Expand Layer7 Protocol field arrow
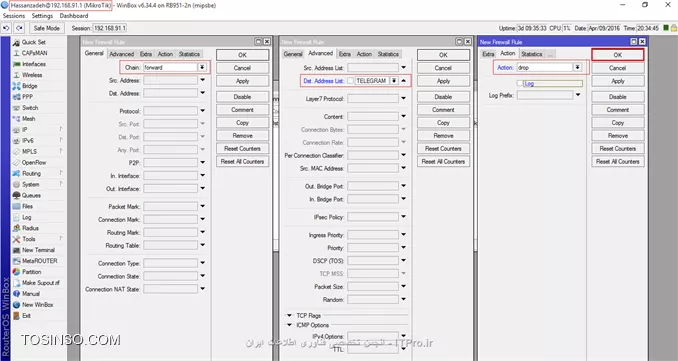The width and height of the screenshot is (678, 361). pyautogui.click(x=403, y=99)
